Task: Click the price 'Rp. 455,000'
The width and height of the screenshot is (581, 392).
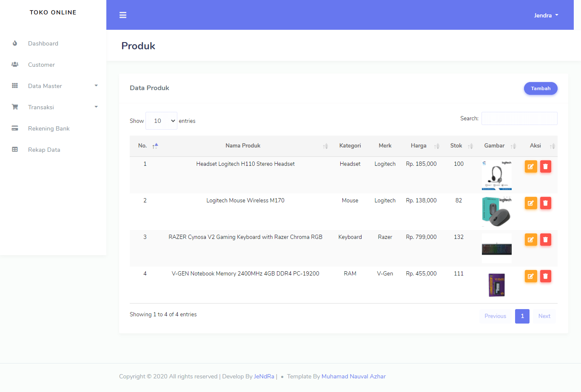Action: [x=421, y=273]
